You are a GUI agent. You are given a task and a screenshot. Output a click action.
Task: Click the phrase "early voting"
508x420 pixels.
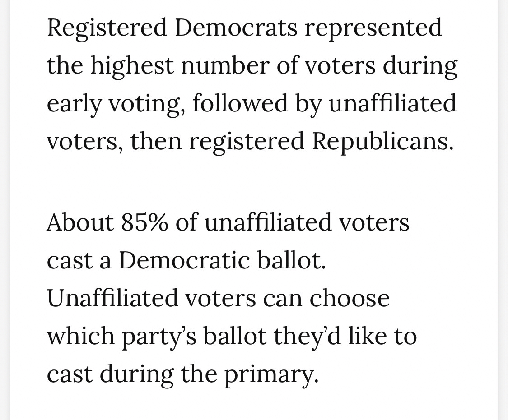116,103
